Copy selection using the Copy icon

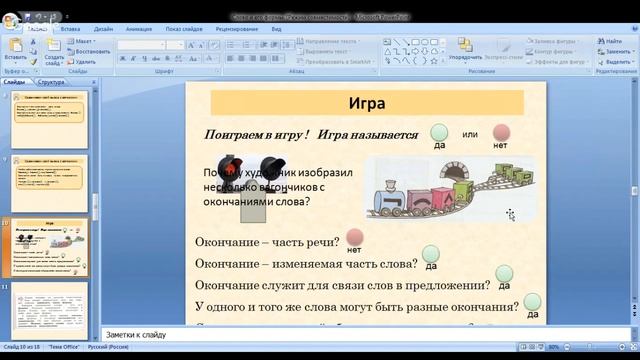coord(33,52)
